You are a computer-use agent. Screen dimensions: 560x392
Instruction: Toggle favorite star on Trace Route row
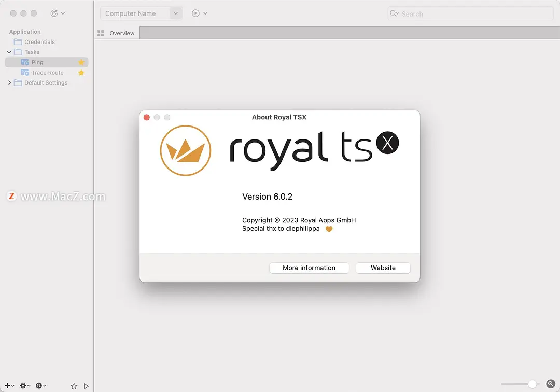pos(81,73)
